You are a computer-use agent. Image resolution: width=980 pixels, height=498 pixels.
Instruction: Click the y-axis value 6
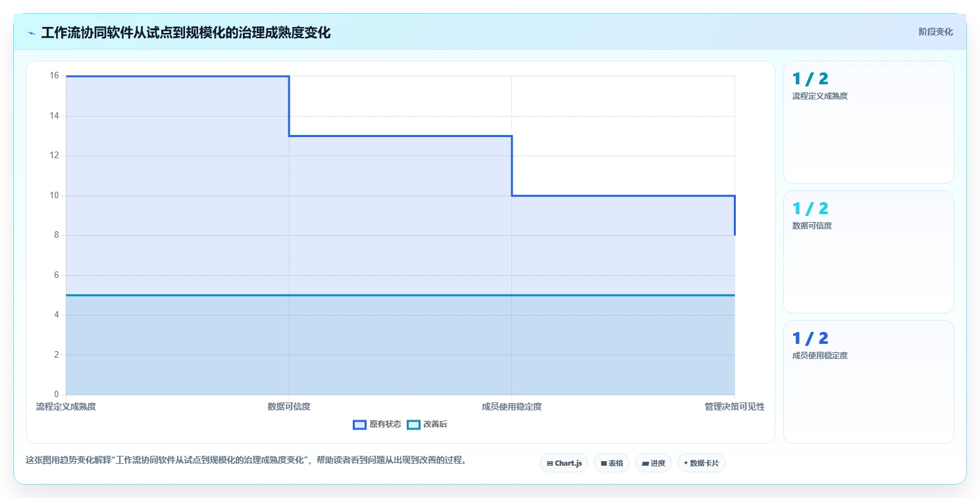pos(56,275)
